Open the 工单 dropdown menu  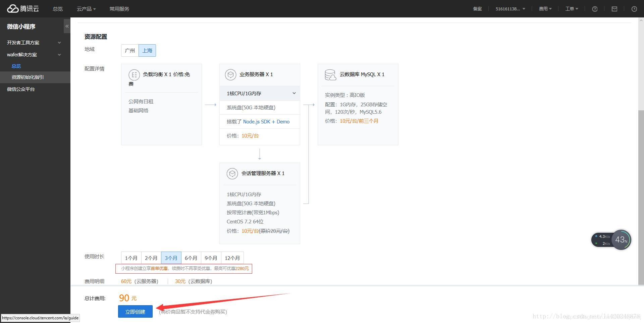(x=572, y=9)
